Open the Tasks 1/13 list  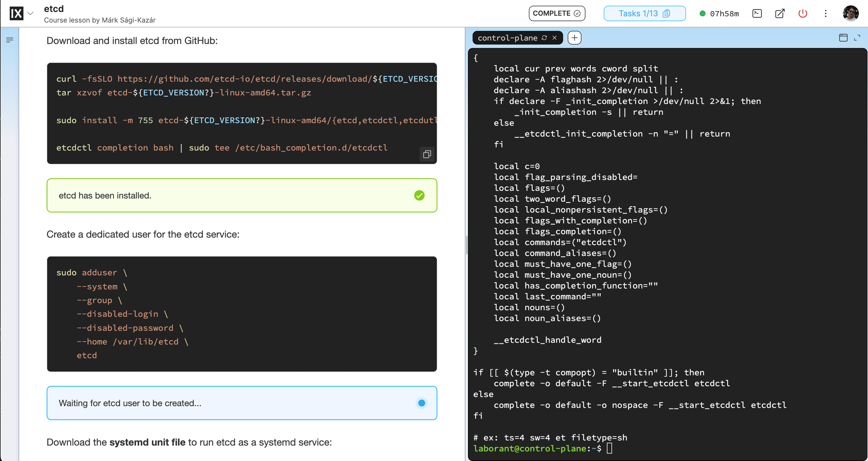click(x=644, y=13)
